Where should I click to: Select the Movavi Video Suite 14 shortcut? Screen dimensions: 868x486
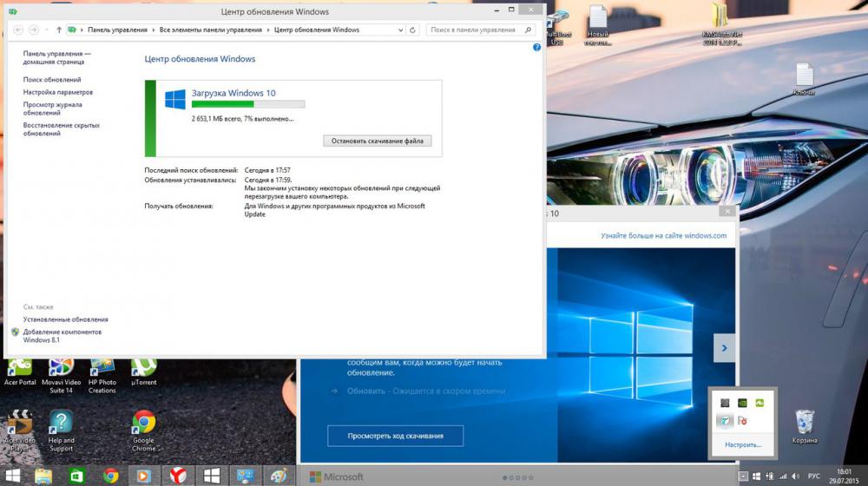pos(61,377)
